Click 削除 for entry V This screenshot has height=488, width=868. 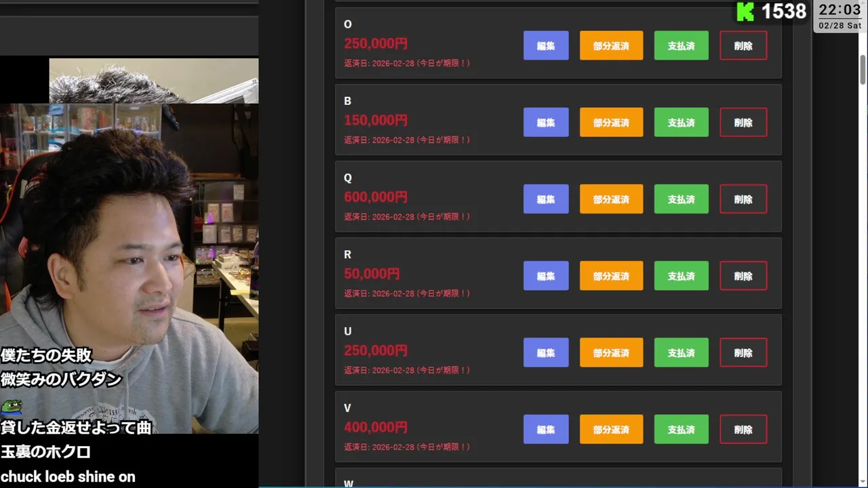(743, 429)
